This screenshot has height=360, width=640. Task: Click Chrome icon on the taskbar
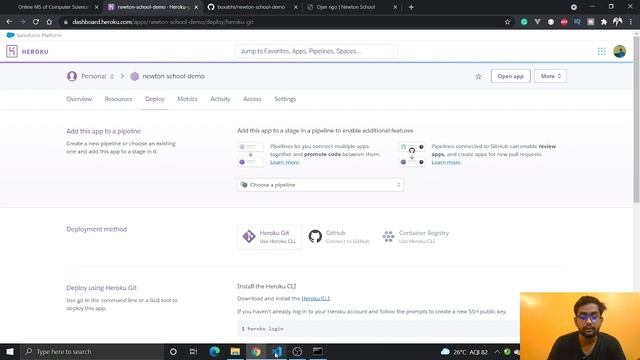tap(256, 351)
